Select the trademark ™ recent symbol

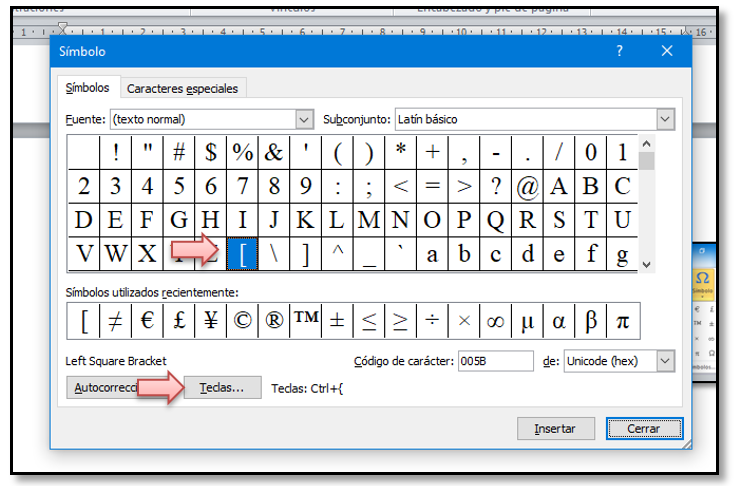click(306, 321)
